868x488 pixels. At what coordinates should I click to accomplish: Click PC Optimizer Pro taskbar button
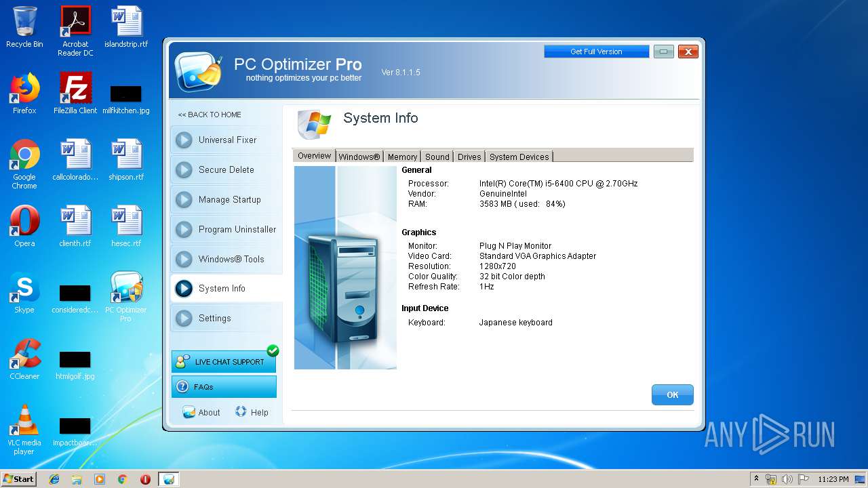[169, 479]
